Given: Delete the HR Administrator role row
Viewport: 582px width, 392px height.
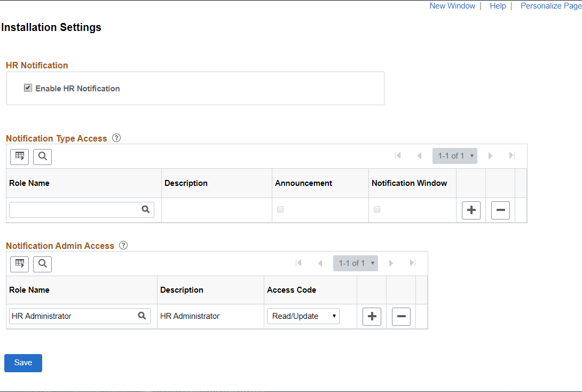Looking at the screenshot, I should point(401,316).
